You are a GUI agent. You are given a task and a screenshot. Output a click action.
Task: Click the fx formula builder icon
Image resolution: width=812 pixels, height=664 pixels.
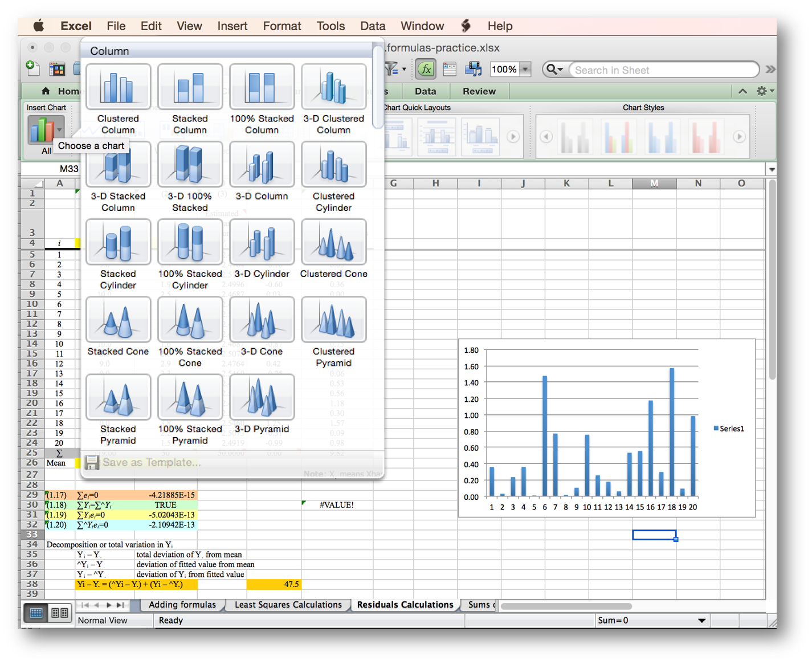click(426, 70)
